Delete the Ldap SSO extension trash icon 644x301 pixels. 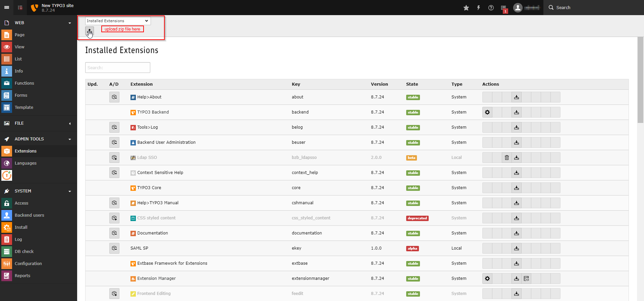(507, 158)
